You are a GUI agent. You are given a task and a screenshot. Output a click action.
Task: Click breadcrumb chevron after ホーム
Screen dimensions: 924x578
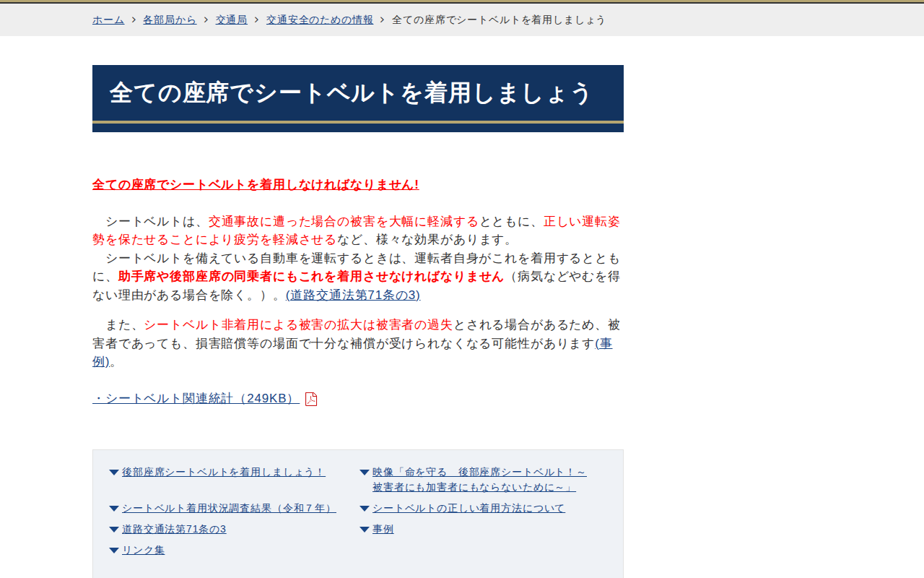point(134,20)
